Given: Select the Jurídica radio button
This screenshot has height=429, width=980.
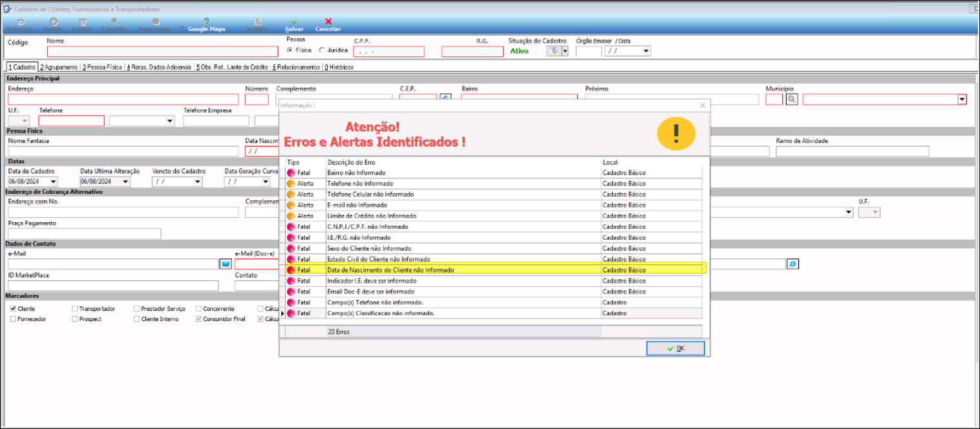Looking at the screenshot, I should pos(322,50).
